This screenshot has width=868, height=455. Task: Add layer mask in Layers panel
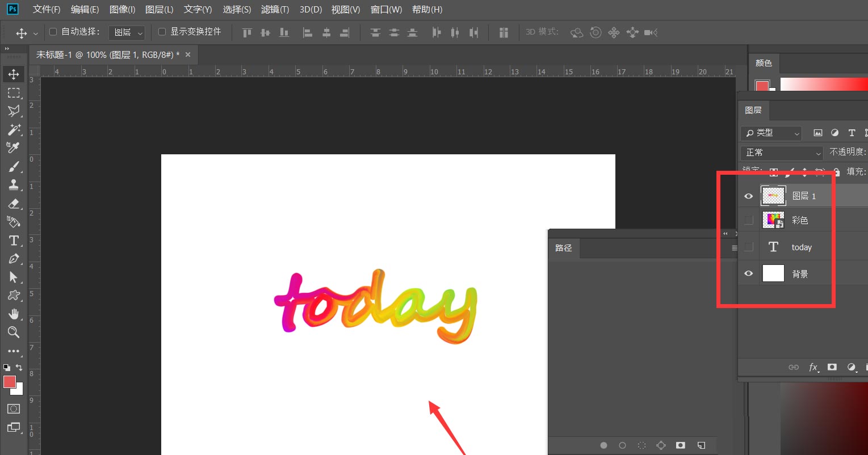pyautogui.click(x=832, y=367)
